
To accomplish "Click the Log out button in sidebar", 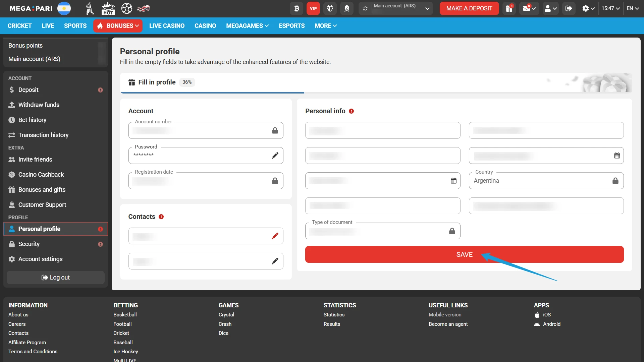I will [x=56, y=278].
